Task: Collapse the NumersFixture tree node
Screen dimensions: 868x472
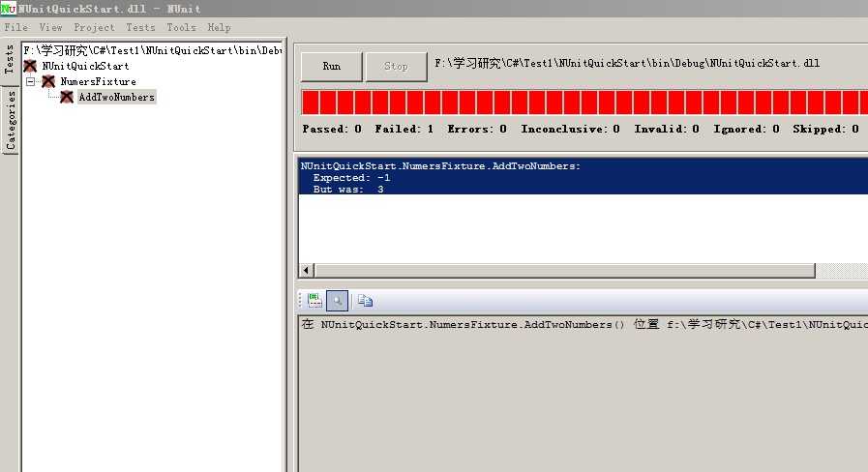Action: 30,82
